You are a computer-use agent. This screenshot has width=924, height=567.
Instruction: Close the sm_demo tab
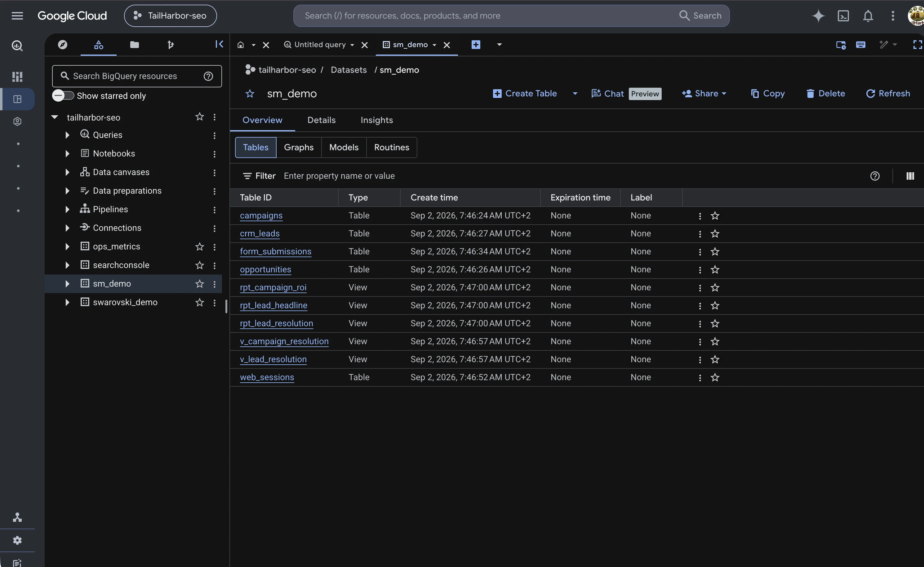(x=446, y=45)
